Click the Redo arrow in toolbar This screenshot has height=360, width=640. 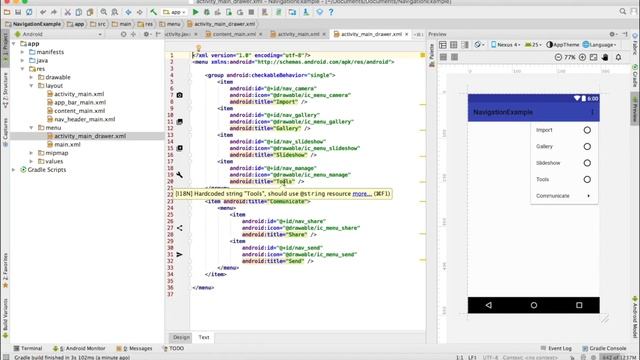53,12
